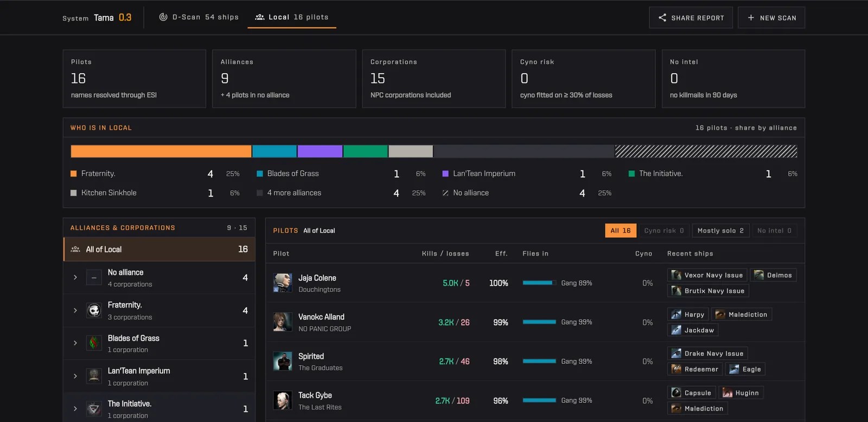
Task: Click the Jackdaw ship tag
Action: [693, 330]
